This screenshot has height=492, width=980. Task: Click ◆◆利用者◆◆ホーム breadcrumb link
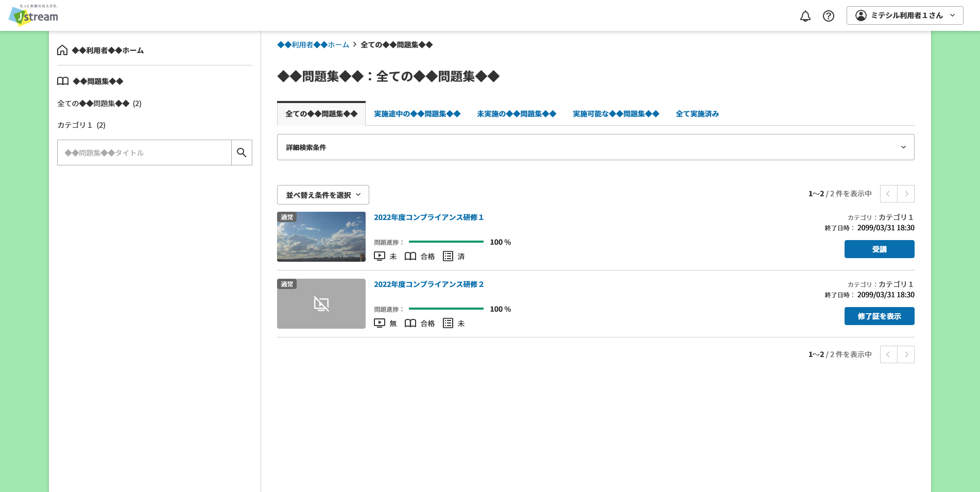click(x=313, y=45)
